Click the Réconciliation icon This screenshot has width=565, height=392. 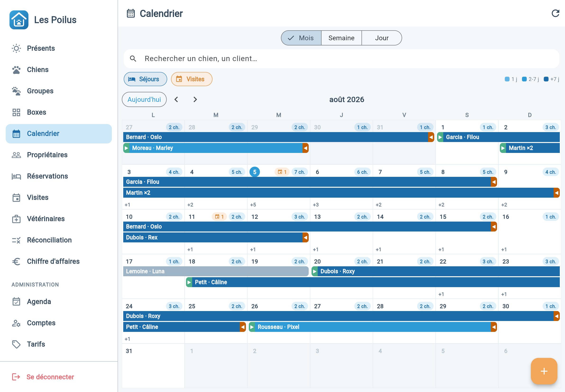16,240
